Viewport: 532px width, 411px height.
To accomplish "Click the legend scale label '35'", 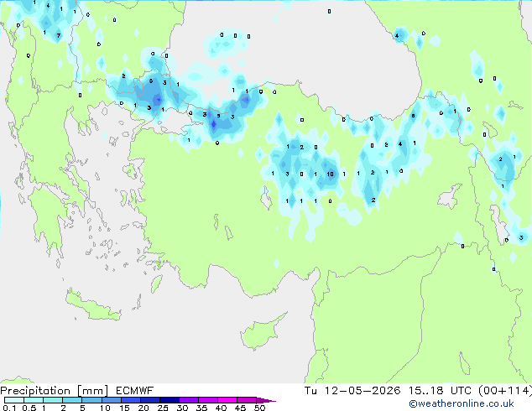I will click(x=201, y=408).
